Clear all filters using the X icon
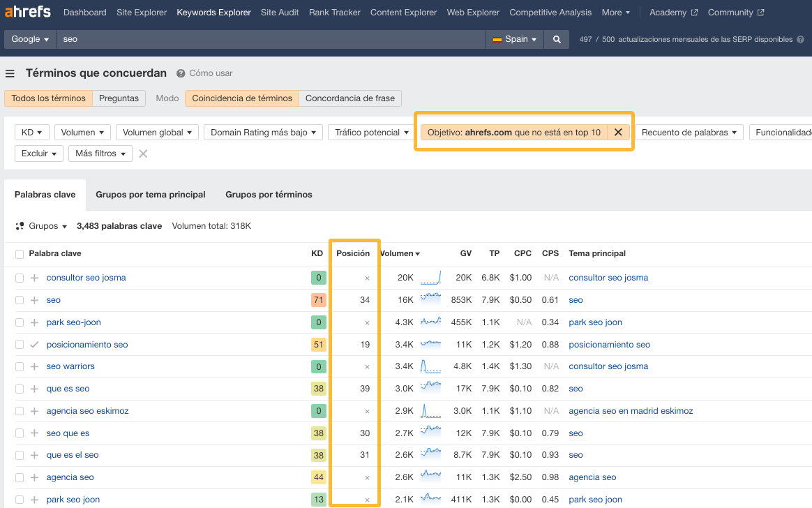Image resolution: width=812 pixels, height=508 pixels. [x=144, y=154]
